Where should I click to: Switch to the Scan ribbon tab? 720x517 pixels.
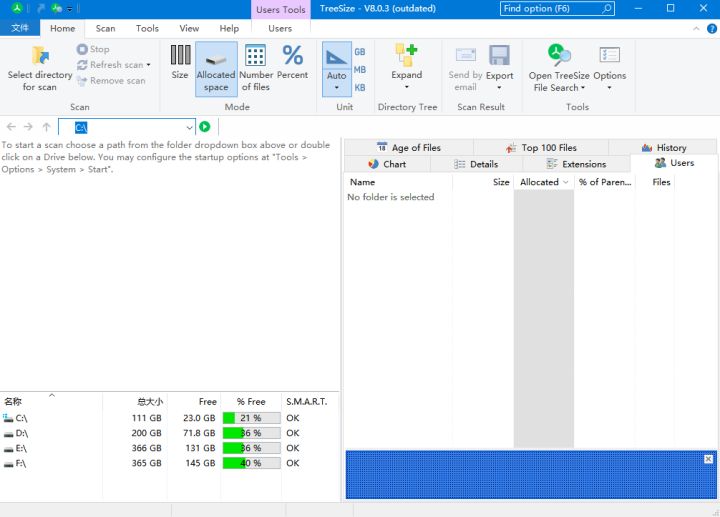click(105, 28)
